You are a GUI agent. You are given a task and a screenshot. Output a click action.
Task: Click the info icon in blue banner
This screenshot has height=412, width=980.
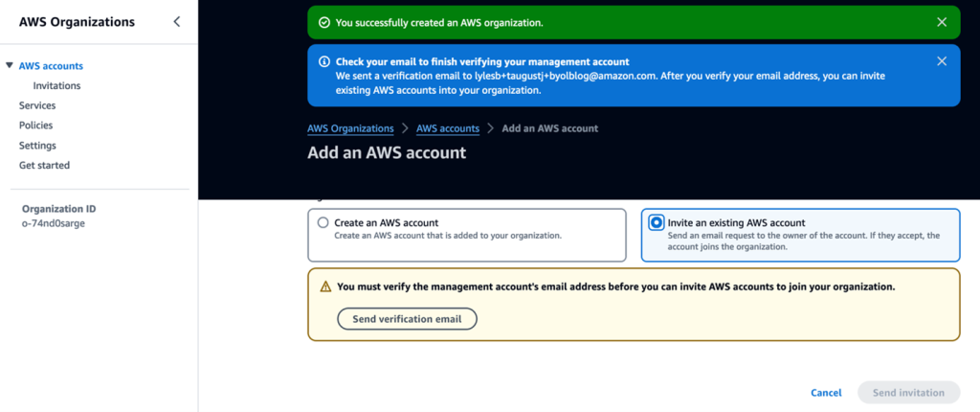tap(323, 62)
